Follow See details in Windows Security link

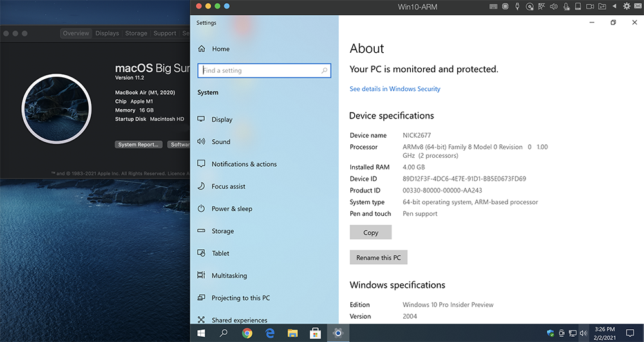395,89
